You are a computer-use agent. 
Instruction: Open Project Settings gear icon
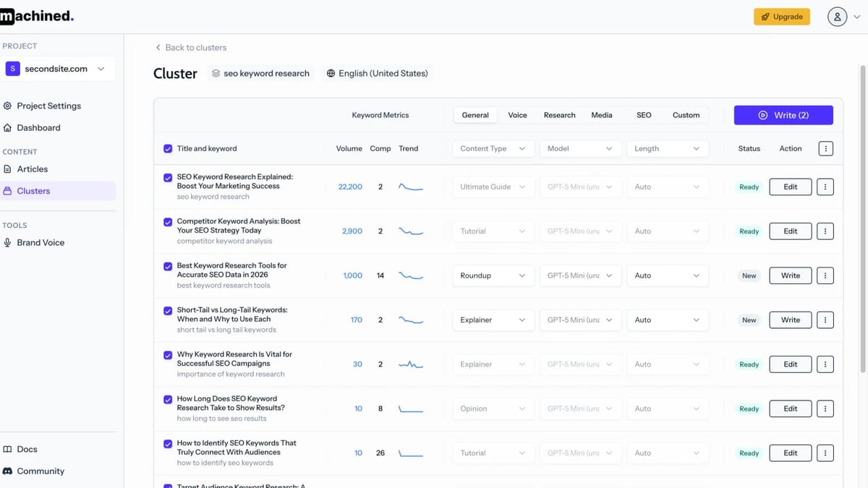coord(8,106)
